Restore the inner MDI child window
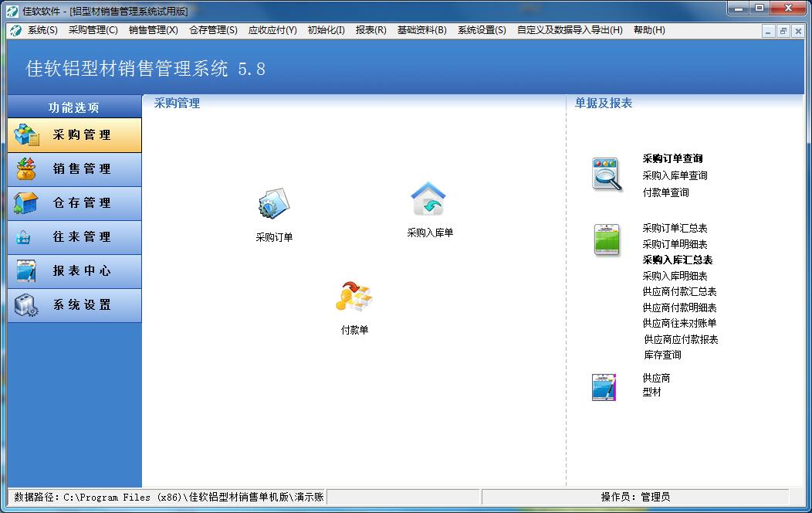This screenshot has width=812, height=513. [x=783, y=32]
